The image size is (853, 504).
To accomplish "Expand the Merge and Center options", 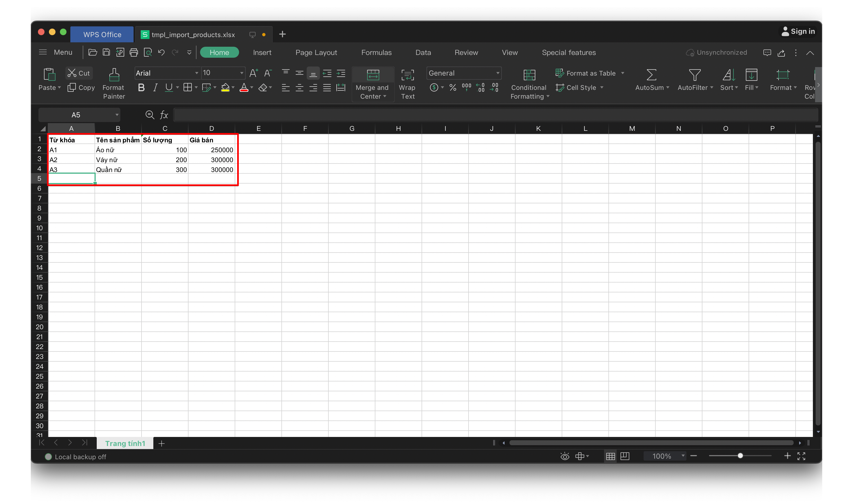I will (385, 96).
